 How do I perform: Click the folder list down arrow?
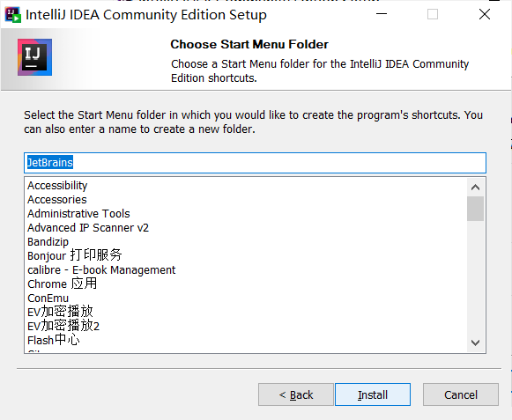click(x=476, y=343)
